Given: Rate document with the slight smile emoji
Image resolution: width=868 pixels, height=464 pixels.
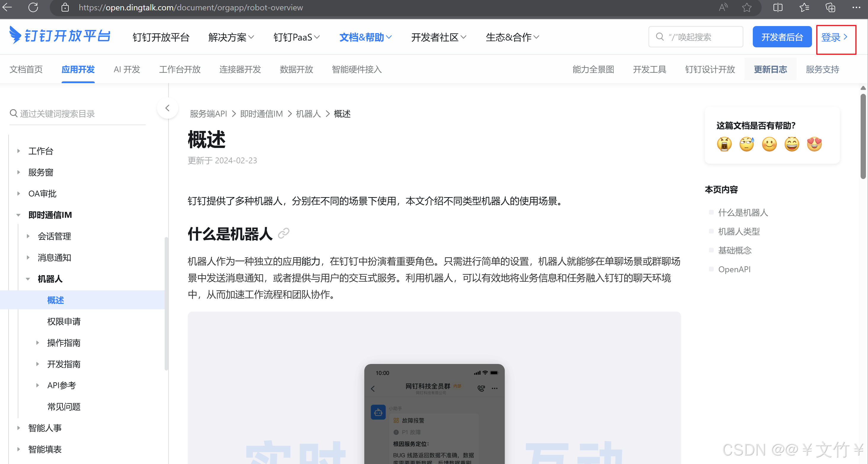Looking at the screenshot, I should point(769,144).
